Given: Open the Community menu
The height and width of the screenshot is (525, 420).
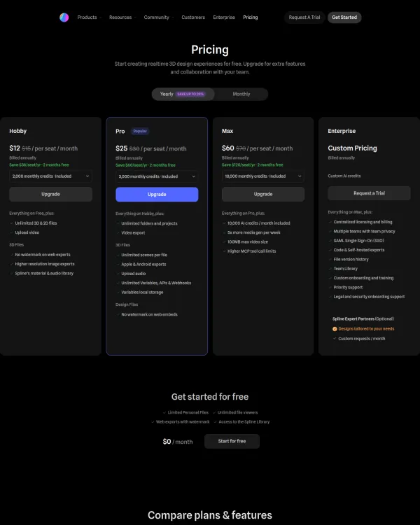Looking at the screenshot, I should coord(159,17).
